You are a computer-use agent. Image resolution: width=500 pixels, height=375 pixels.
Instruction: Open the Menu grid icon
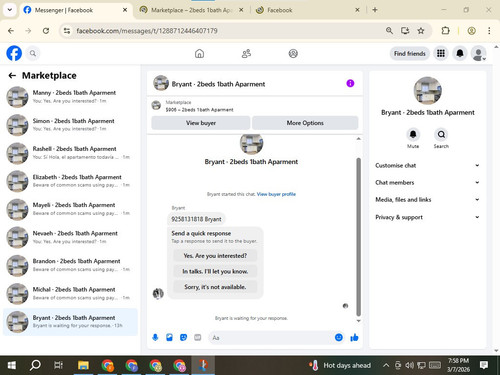pos(441,53)
